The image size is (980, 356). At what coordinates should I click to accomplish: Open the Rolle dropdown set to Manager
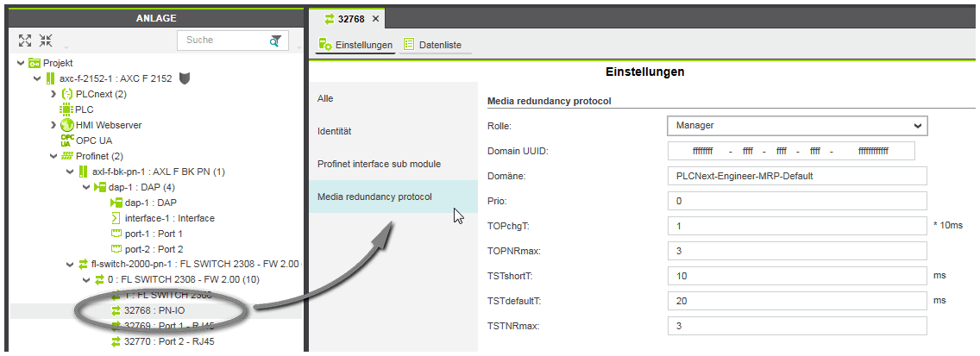[796, 126]
